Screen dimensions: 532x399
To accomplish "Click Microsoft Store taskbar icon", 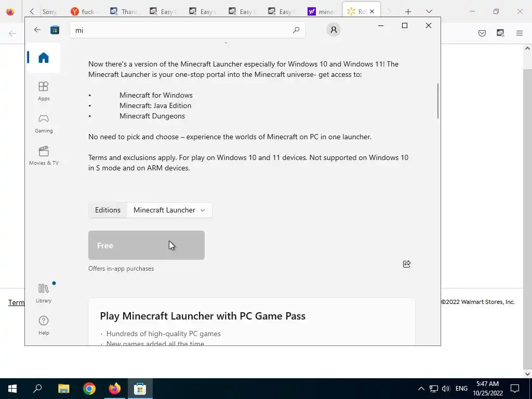I will click(140, 389).
